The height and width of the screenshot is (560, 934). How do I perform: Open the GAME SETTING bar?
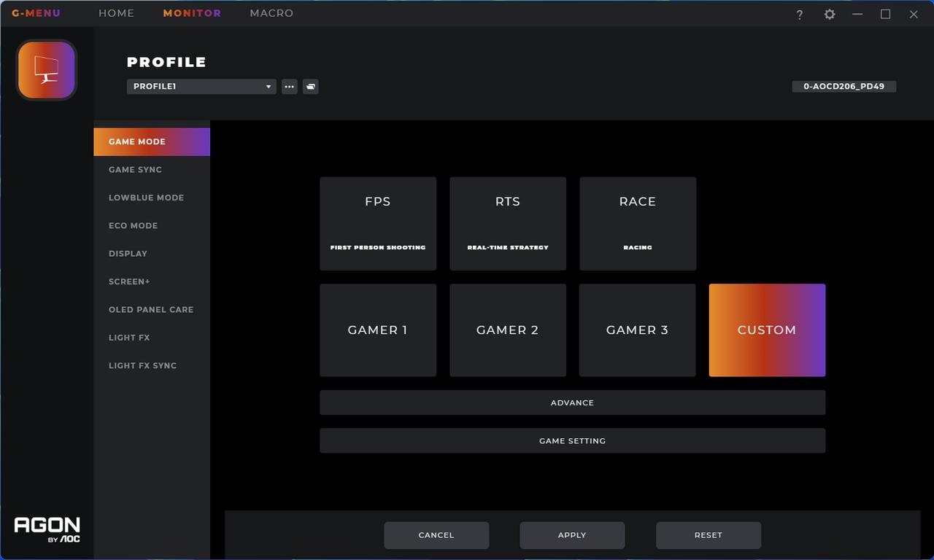click(573, 440)
